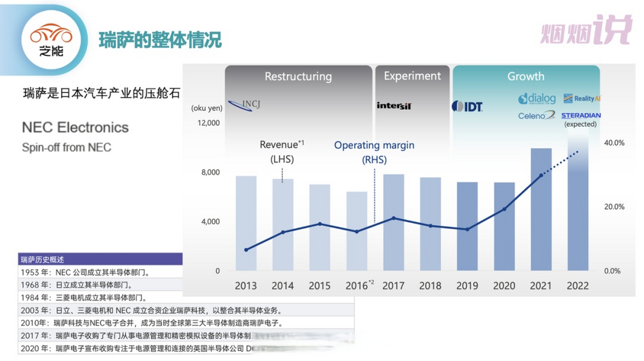Image resolution: width=644 pixels, height=361 pixels.
Task: Click the 2018 year label
Action: pyautogui.click(x=430, y=286)
